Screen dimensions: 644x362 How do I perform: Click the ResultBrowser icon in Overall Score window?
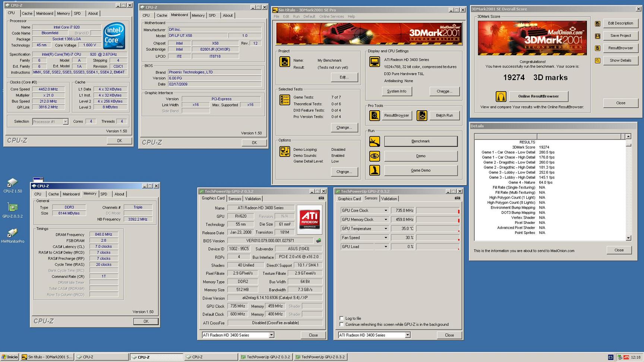pyautogui.click(x=598, y=48)
